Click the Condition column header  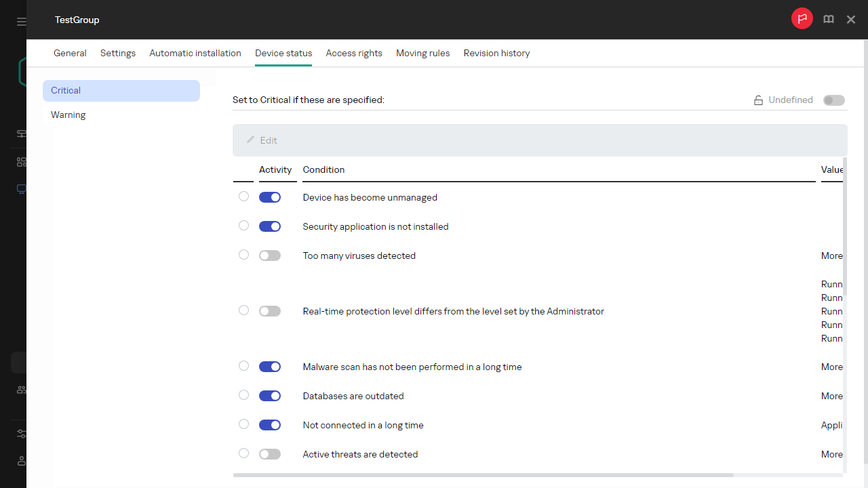click(323, 169)
